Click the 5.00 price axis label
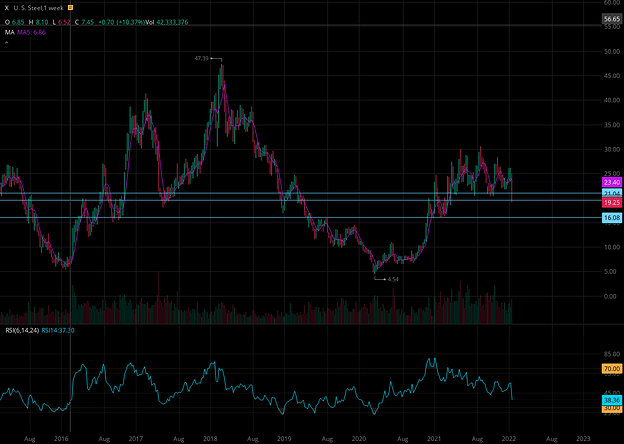Screen dimensions: 624x444 (x=612, y=272)
